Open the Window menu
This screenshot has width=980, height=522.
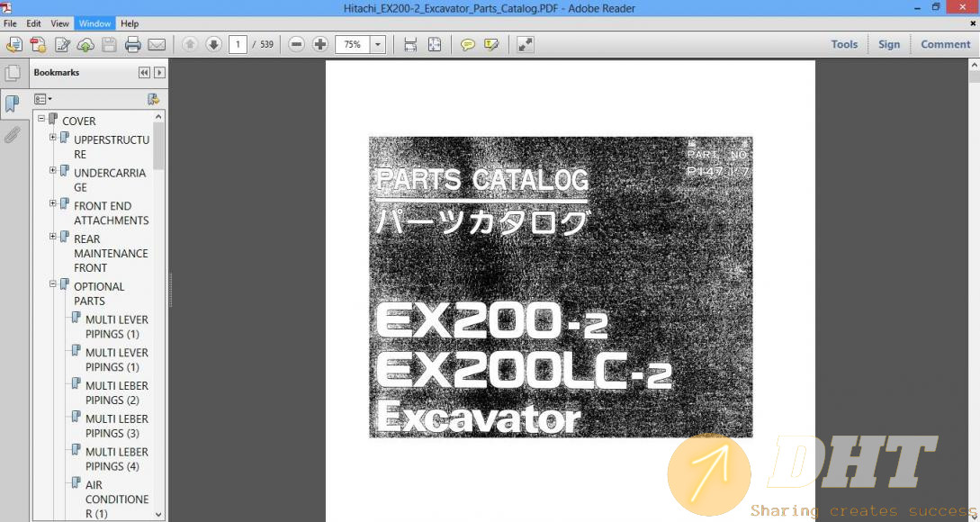point(95,23)
